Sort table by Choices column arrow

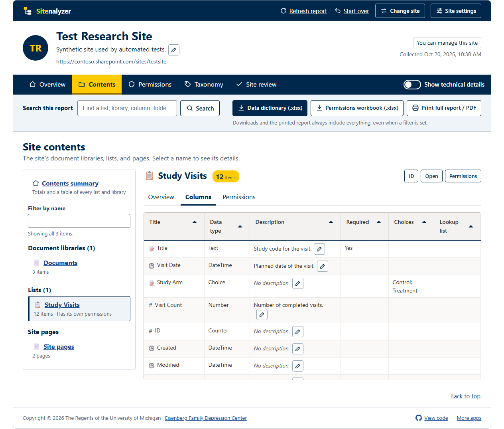[x=424, y=222]
